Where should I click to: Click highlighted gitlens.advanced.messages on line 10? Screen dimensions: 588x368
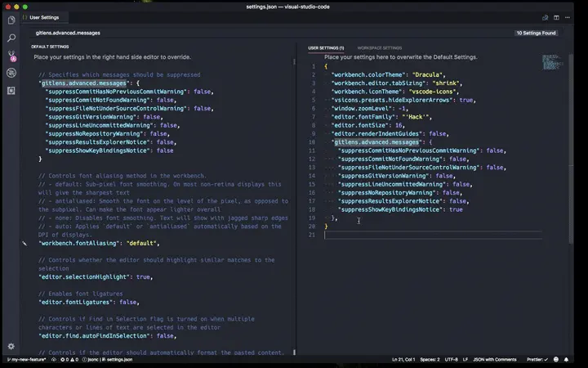point(376,142)
